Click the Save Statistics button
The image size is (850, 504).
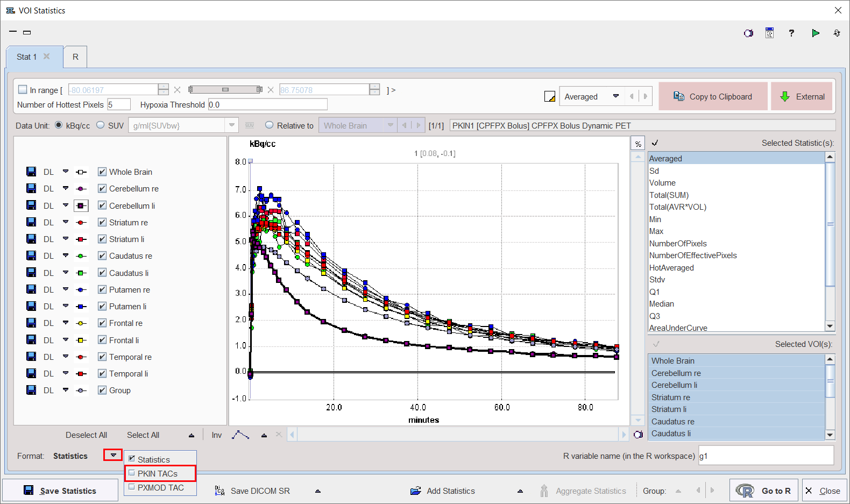tap(60, 491)
